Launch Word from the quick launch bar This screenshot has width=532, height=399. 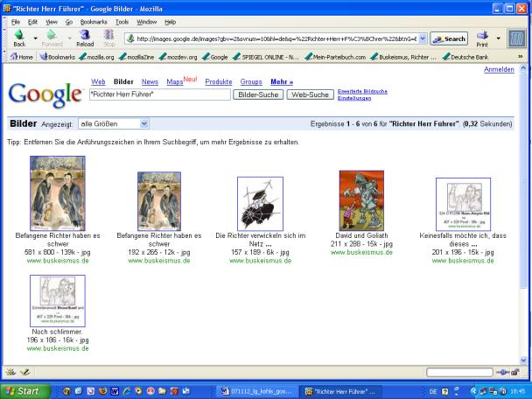click(115, 391)
